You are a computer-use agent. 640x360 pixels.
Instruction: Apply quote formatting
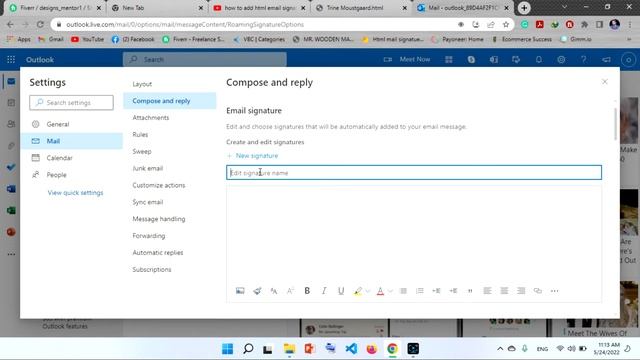470,291
